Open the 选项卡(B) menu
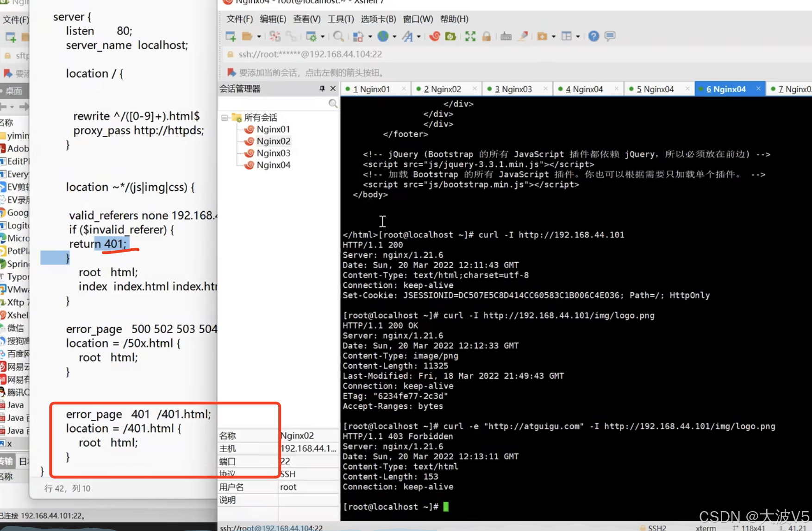Screen dimensions: 812x531 (378, 19)
